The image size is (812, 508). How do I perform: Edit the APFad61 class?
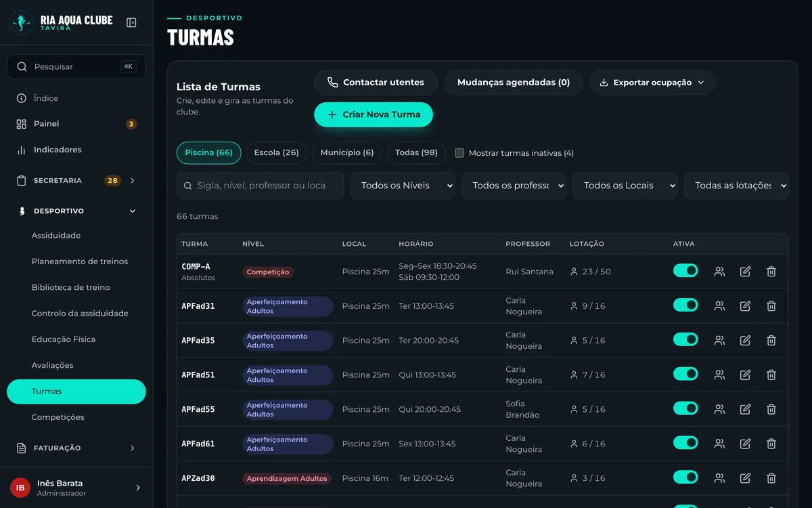745,444
